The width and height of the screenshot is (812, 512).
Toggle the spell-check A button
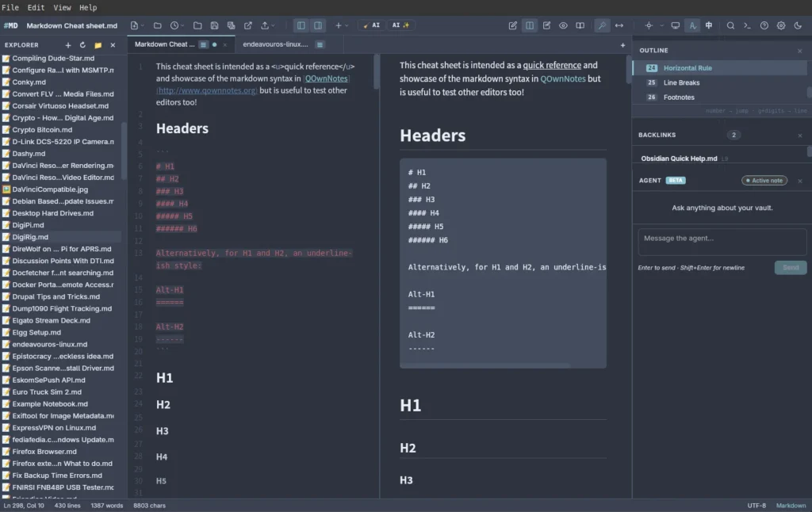tap(692, 25)
